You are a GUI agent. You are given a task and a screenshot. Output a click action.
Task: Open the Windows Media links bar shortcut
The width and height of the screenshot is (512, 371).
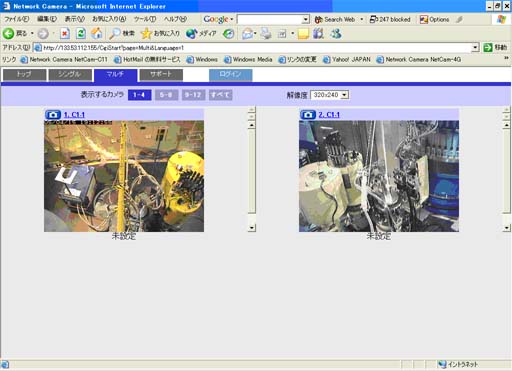tap(248, 60)
